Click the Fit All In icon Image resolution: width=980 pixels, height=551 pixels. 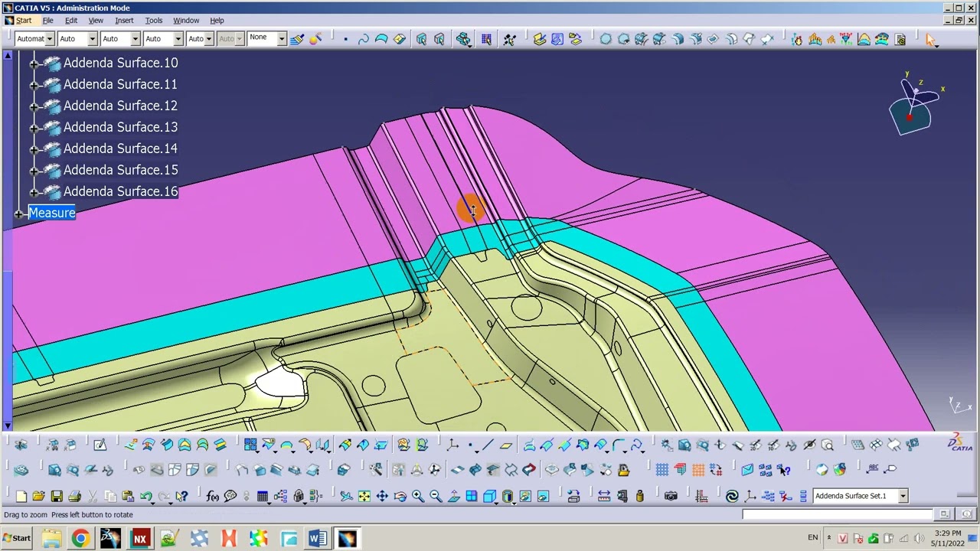pos(364,495)
